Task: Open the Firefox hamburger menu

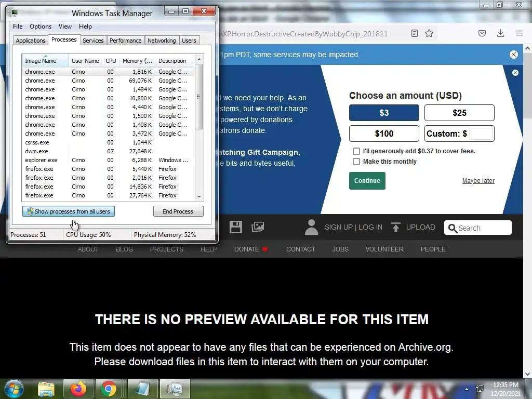Action: tap(520, 33)
